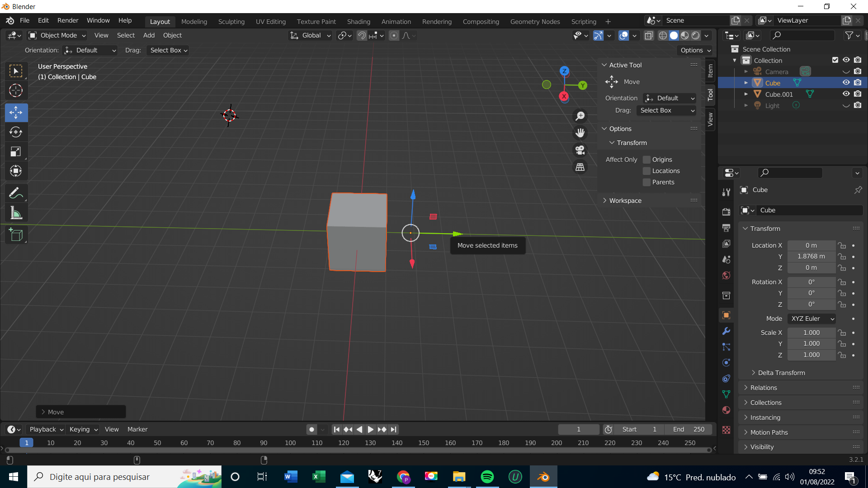Enable Affect Only Locations checkbox
This screenshot has width=868, height=488.
(x=646, y=171)
